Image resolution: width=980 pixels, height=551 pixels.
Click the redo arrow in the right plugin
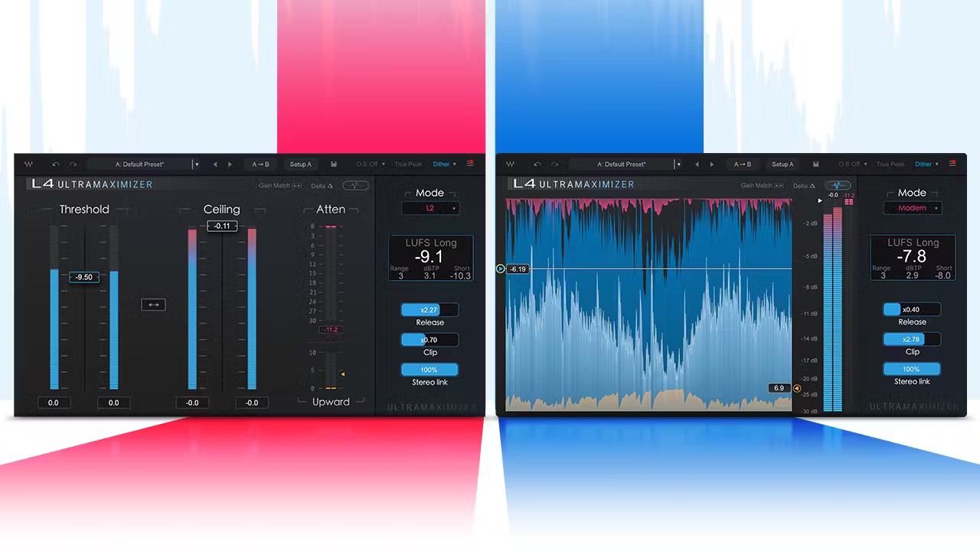555,165
